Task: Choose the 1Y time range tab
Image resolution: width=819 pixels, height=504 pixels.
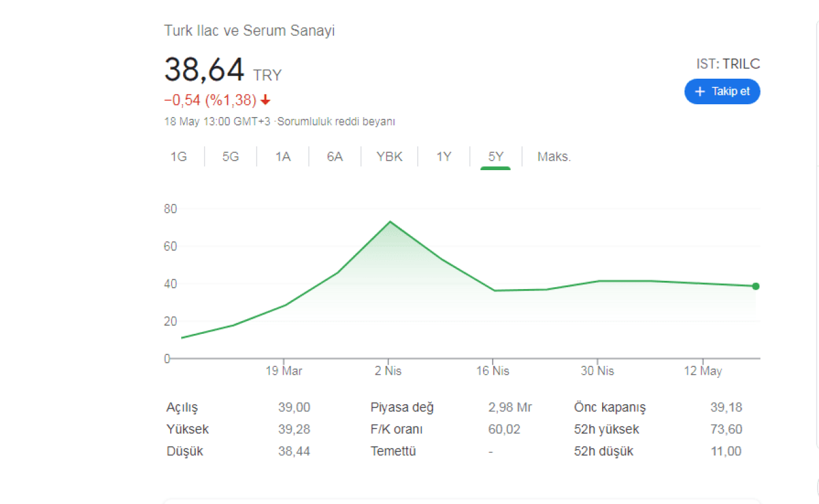Action: [x=444, y=157]
